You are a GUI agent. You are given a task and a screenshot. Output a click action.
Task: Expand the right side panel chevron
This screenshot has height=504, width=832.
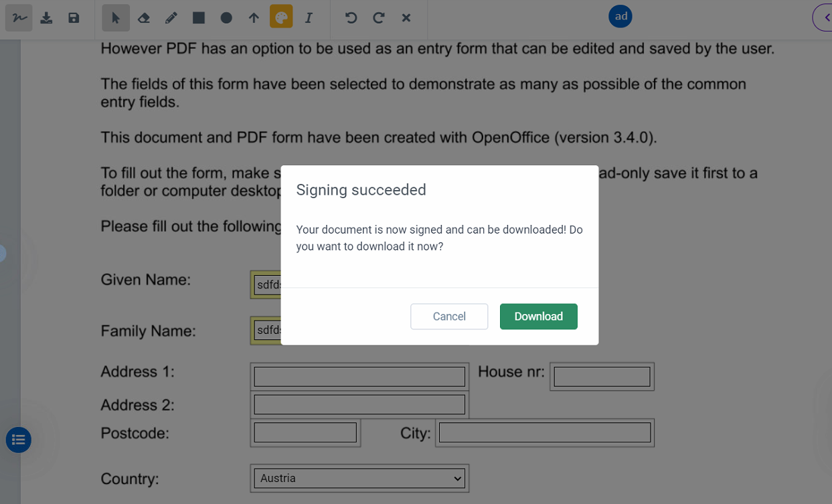[823, 17]
